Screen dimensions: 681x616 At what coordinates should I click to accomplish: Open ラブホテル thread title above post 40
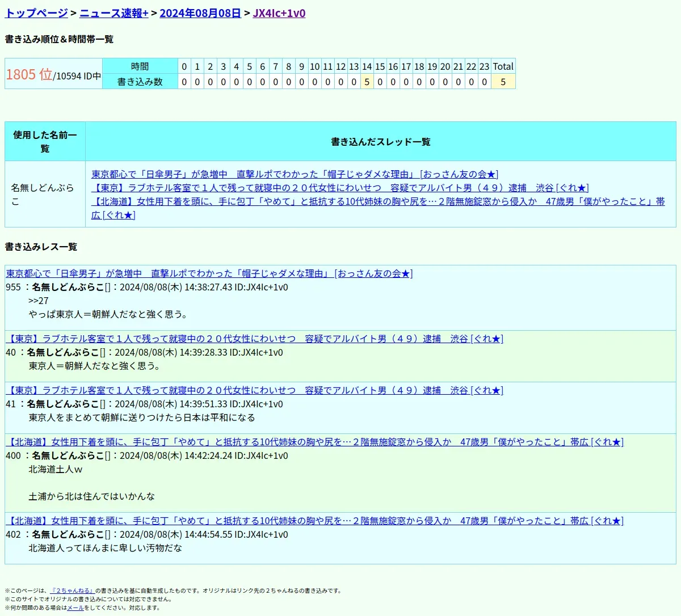(254, 339)
